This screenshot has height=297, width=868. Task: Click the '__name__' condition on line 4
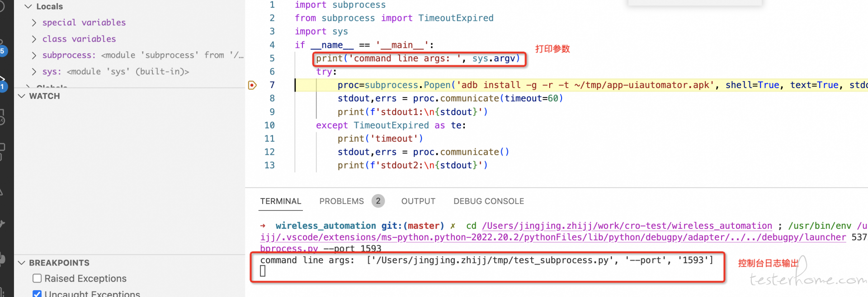pos(332,45)
